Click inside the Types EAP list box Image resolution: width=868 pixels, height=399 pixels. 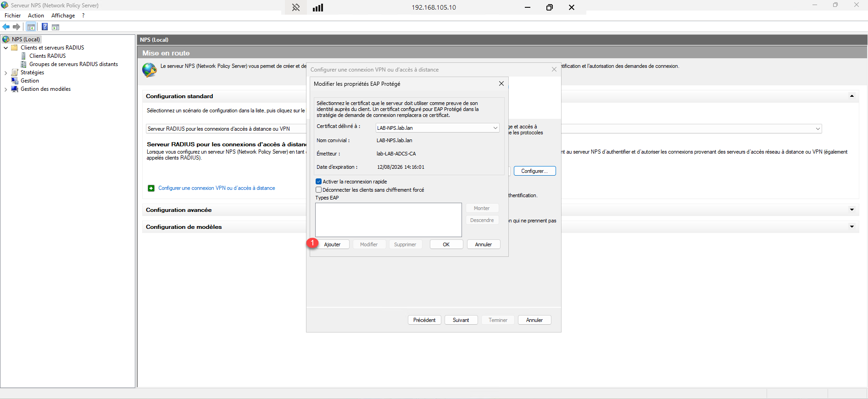[388, 220]
